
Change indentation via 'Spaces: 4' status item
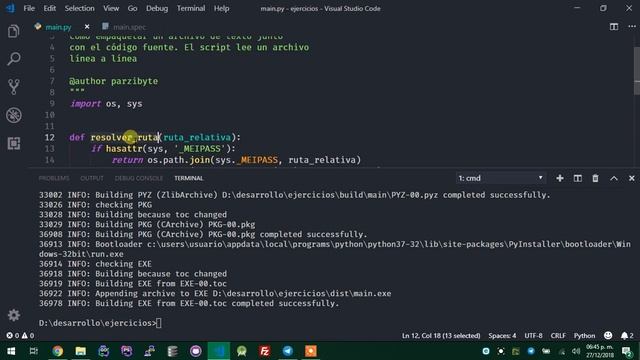click(502, 336)
